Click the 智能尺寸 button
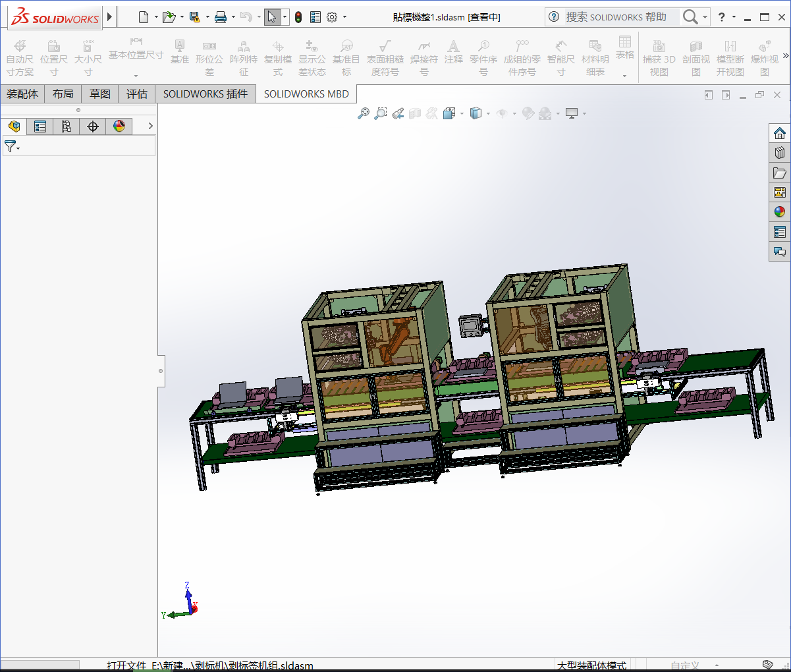This screenshot has height=672, width=791. coord(561,57)
